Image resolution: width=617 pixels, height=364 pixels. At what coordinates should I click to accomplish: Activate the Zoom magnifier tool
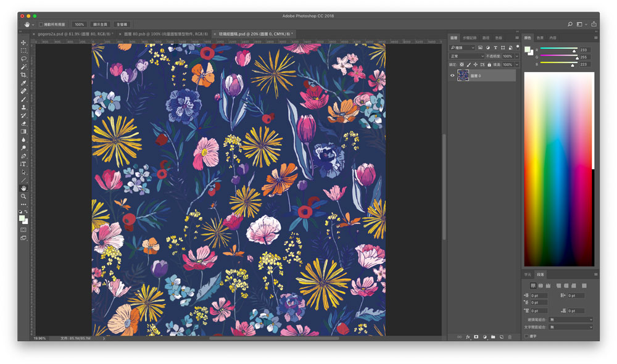(23, 196)
